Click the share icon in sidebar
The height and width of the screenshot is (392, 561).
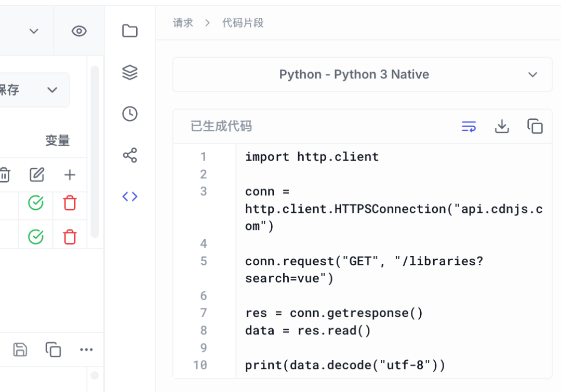130,155
